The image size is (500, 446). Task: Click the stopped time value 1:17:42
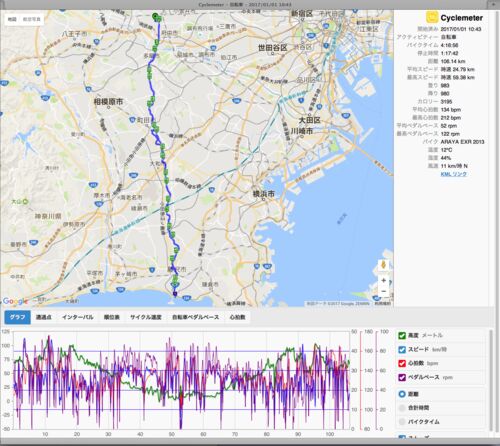(449, 53)
